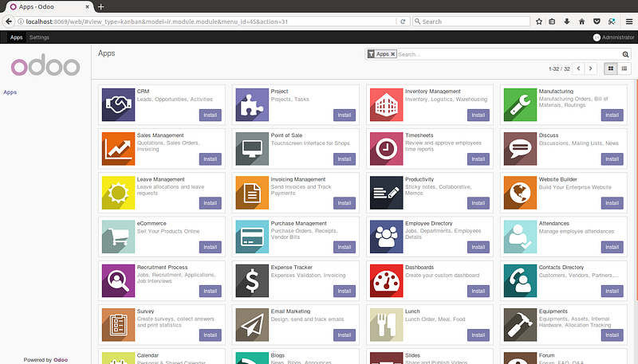The image size is (638, 364).
Task: Open the Survey clipboard icon
Action: click(118, 325)
